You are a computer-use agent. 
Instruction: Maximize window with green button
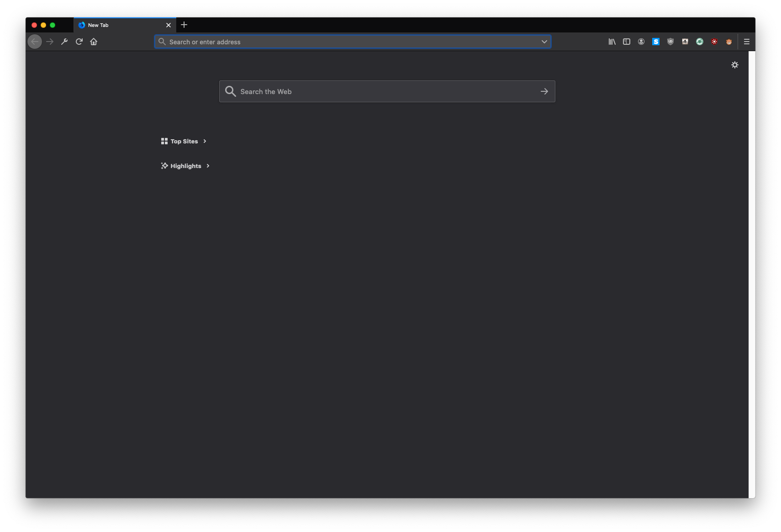coord(53,25)
